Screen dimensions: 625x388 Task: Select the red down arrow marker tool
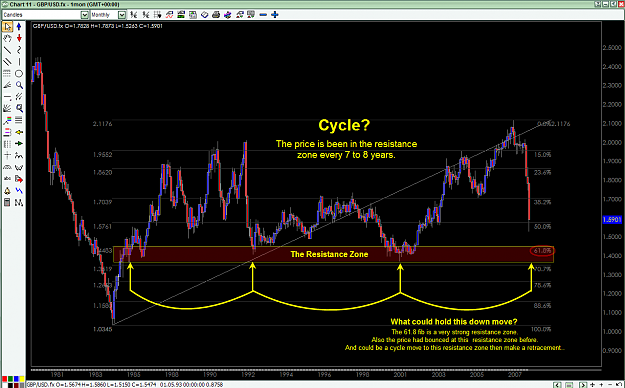pyautogui.click(x=19, y=38)
